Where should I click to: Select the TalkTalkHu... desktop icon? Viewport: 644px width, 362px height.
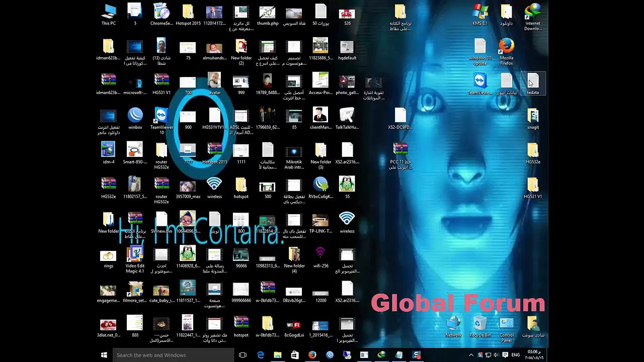347,119
